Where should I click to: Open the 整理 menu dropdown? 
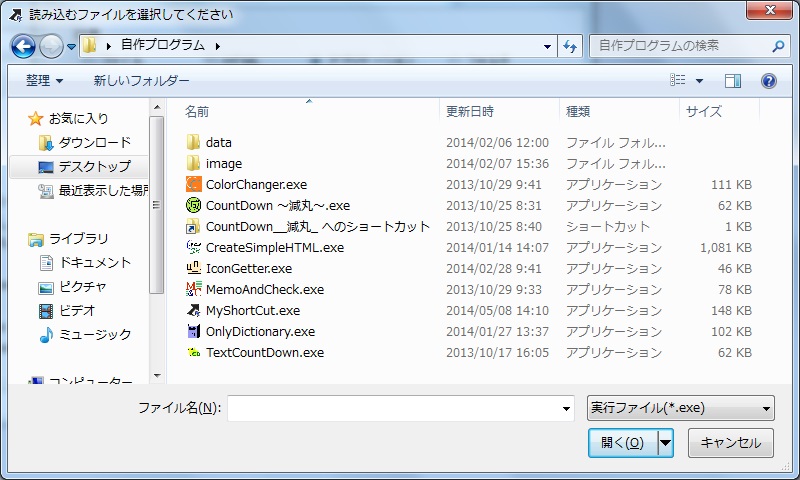pos(44,81)
